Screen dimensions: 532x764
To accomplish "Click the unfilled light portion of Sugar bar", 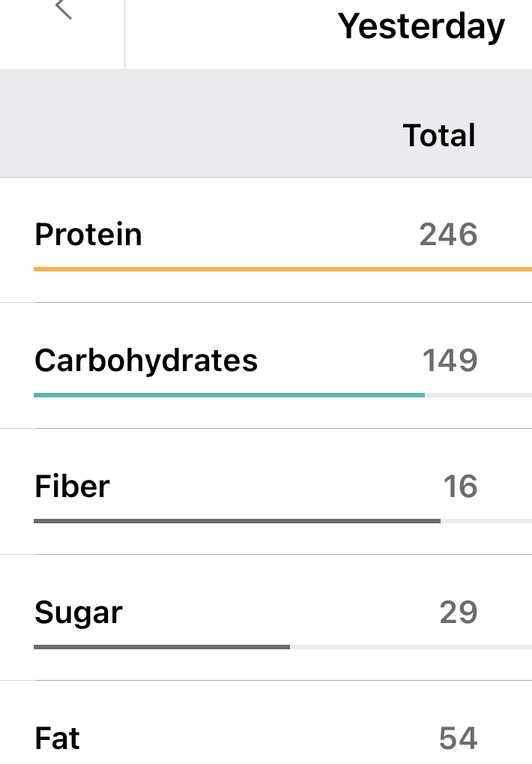I will pyautogui.click(x=411, y=646).
